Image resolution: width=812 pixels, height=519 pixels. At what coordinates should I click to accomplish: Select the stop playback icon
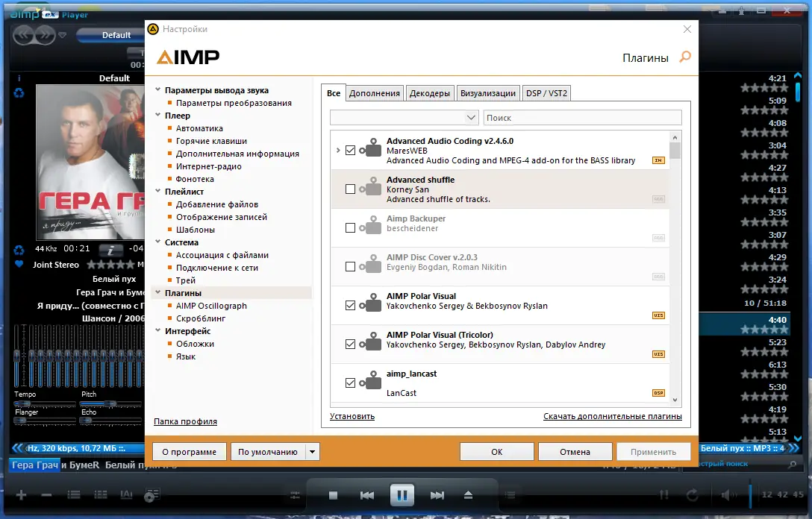[332, 494]
